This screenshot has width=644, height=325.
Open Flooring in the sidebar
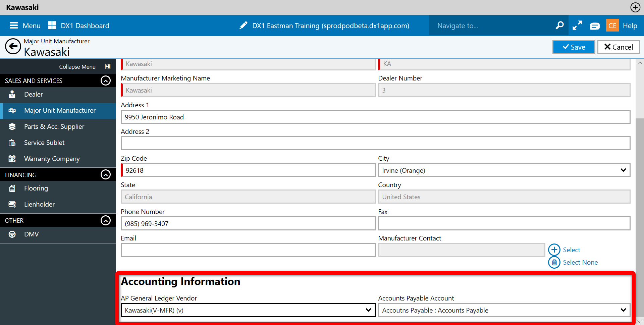(x=58, y=188)
